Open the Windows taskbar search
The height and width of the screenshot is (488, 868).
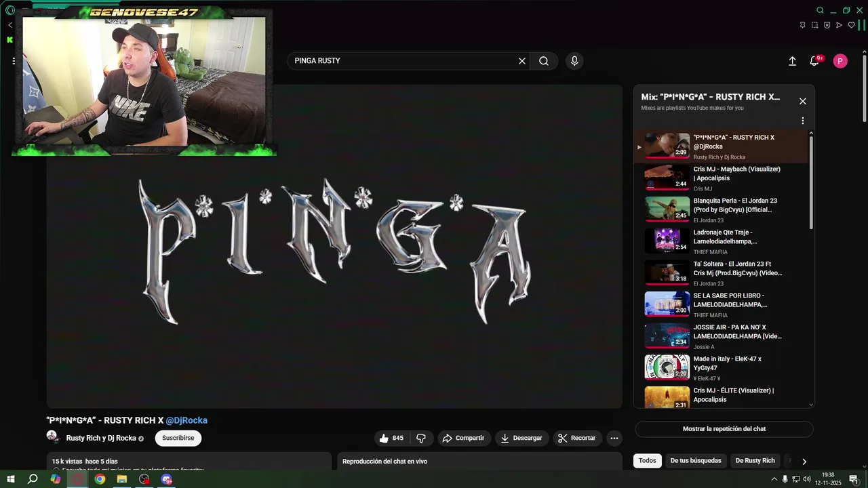pyautogui.click(x=33, y=479)
